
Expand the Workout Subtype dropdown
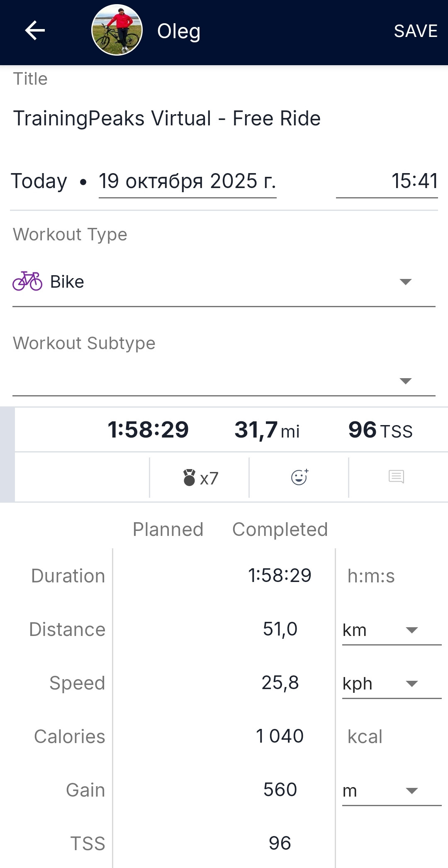(x=224, y=381)
